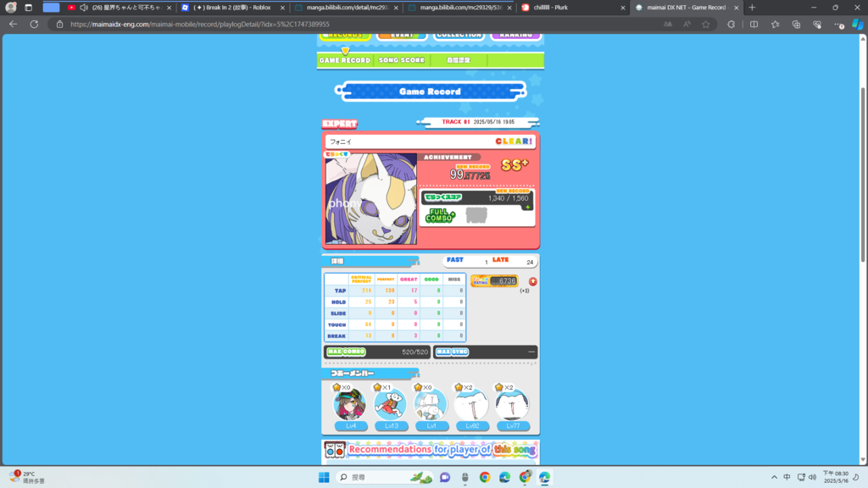Open the chat app on taskbar
Image resolution: width=868 pixels, height=488 pixels.
tap(444, 477)
